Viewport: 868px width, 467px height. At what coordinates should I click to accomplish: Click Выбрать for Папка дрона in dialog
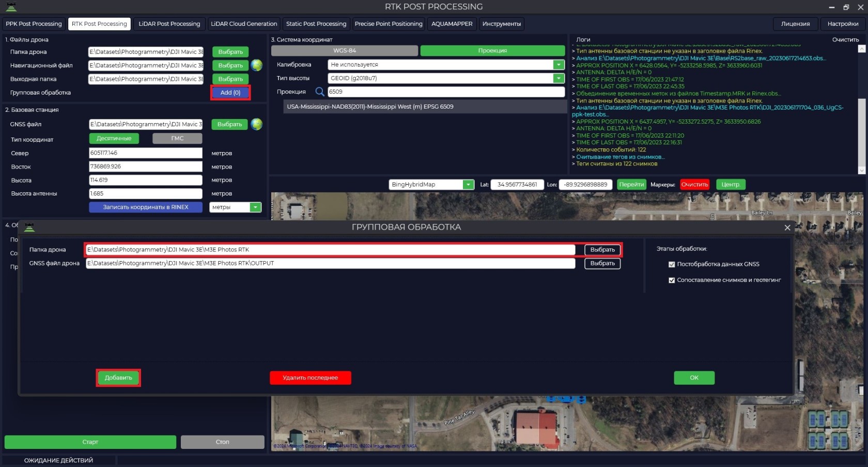pyautogui.click(x=602, y=250)
